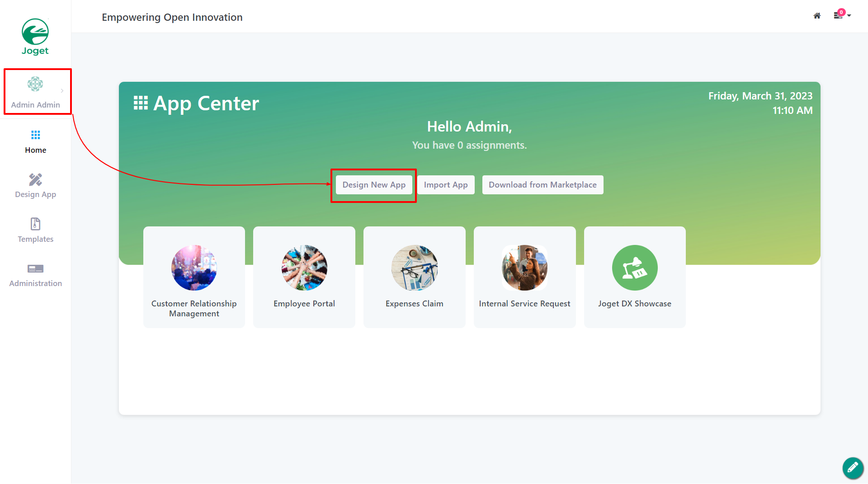
Task: Click the pencil quick edit button
Action: tap(853, 468)
